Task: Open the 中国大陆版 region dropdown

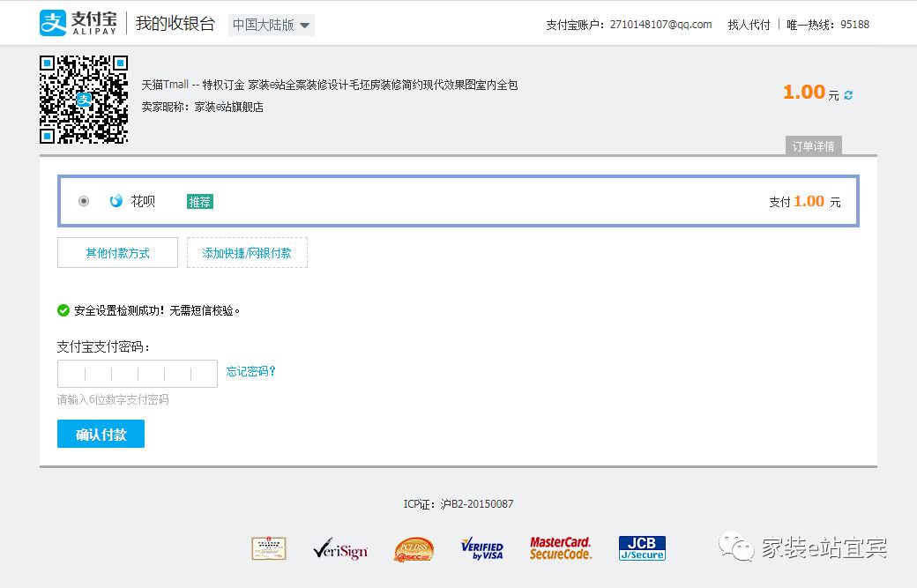Action: 272,26
